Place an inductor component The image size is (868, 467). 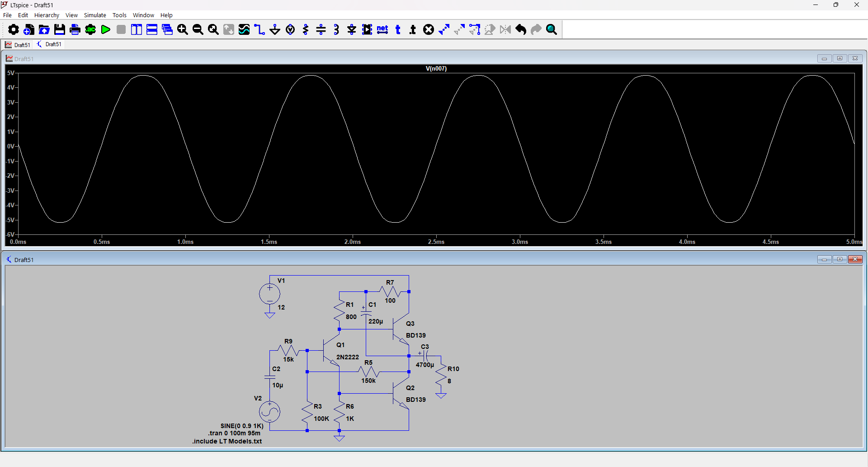[x=336, y=30]
